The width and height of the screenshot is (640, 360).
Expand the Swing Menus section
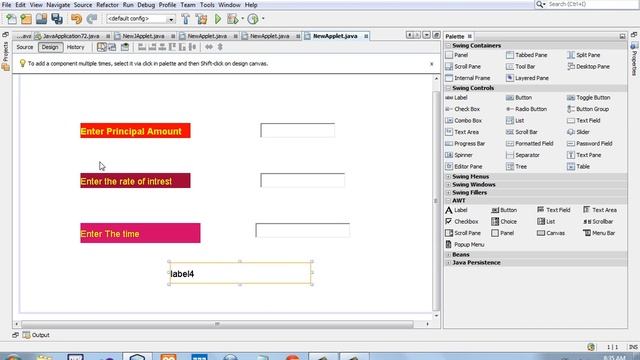tap(448, 177)
